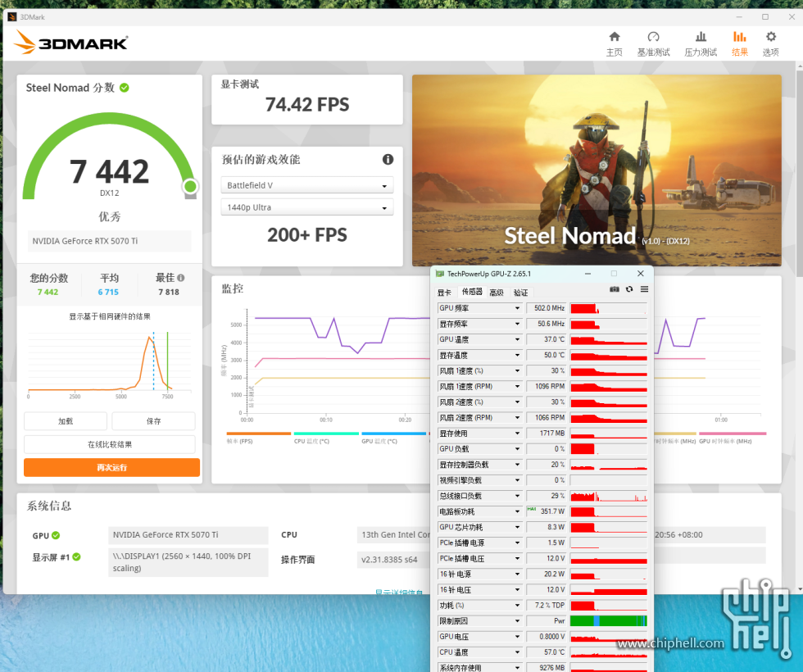Click the 7 818 best score value
Viewport: 803px width, 672px height.
click(x=169, y=292)
